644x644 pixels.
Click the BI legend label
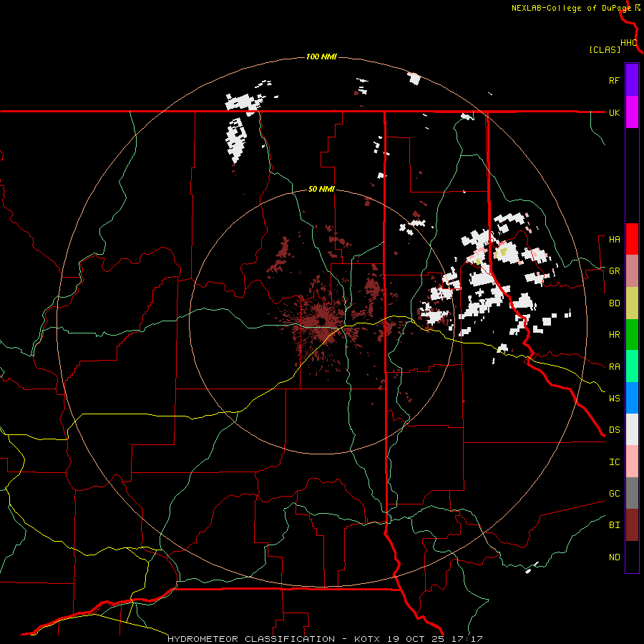pos(614,525)
